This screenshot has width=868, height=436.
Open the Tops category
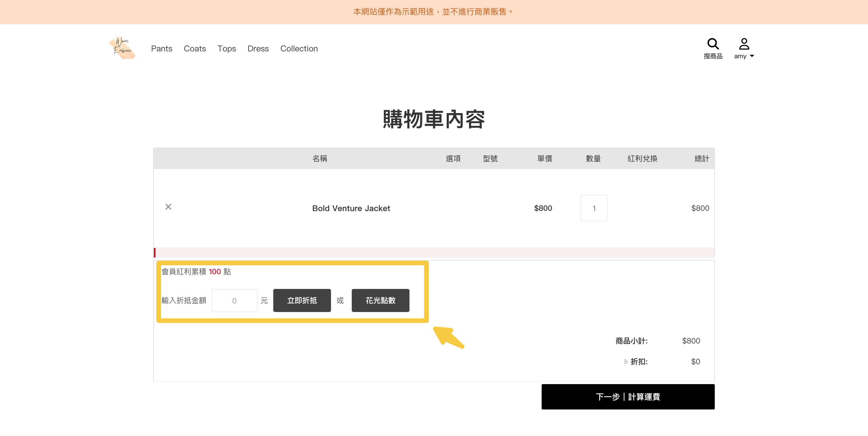[x=227, y=48]
